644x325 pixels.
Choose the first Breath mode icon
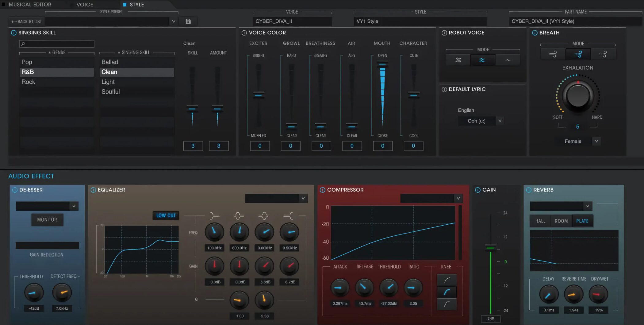[x=553, y=54]
